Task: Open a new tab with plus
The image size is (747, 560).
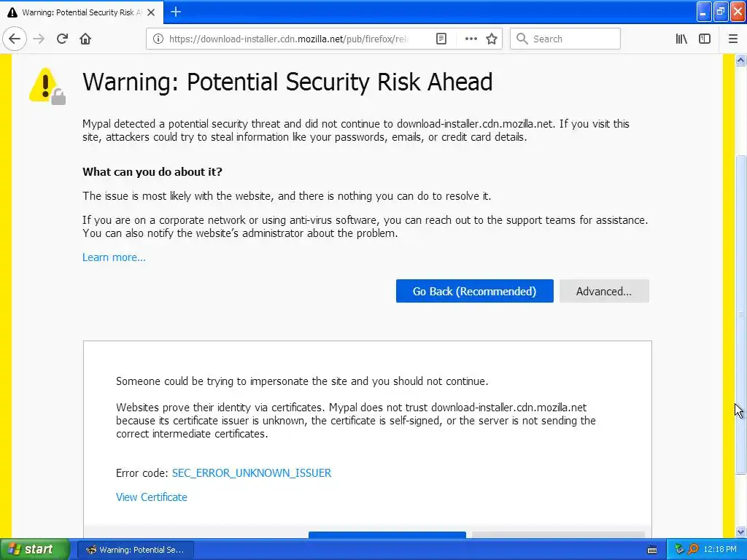Action: 176,12
